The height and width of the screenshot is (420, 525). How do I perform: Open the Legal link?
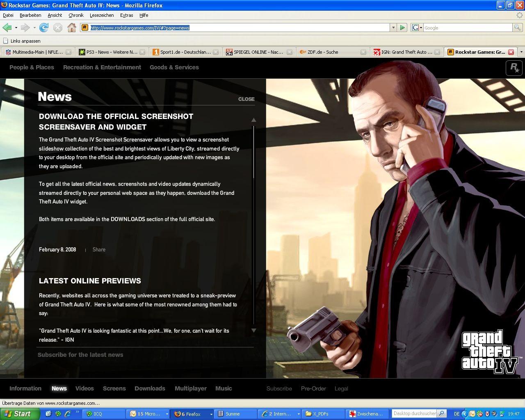point(341,388)
